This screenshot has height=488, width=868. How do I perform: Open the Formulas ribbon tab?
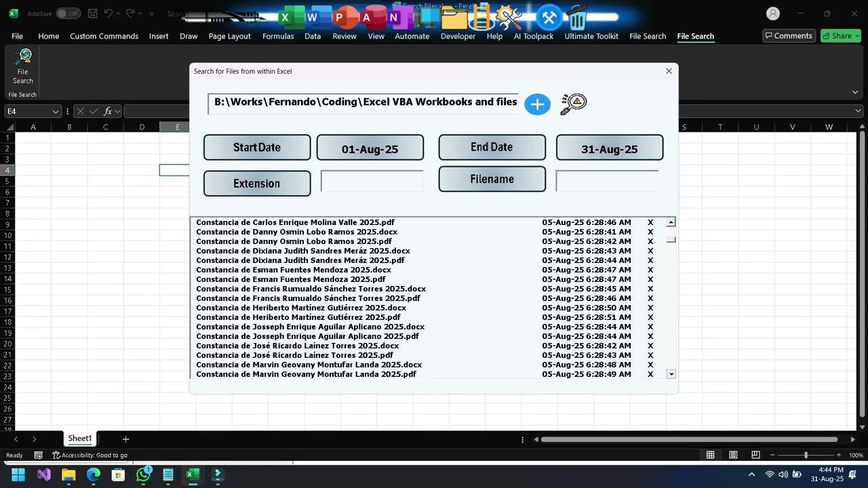pyautogui.click(x=278, y=36)
